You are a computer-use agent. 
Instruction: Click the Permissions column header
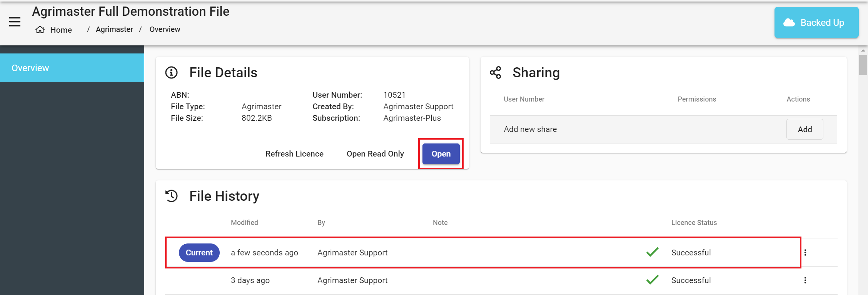coord(697,99)
